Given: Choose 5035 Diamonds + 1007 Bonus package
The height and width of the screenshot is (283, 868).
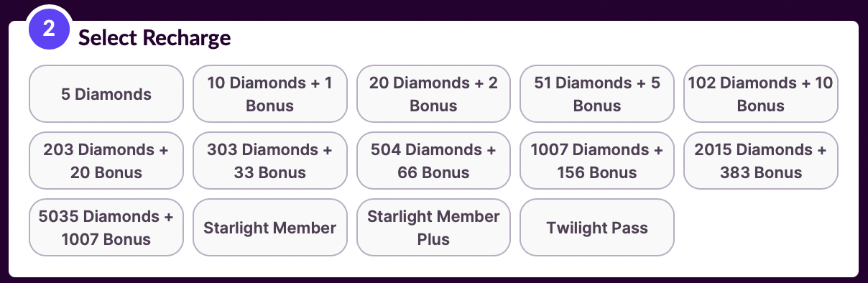Looking at the screenshot, I should point(106,228).
